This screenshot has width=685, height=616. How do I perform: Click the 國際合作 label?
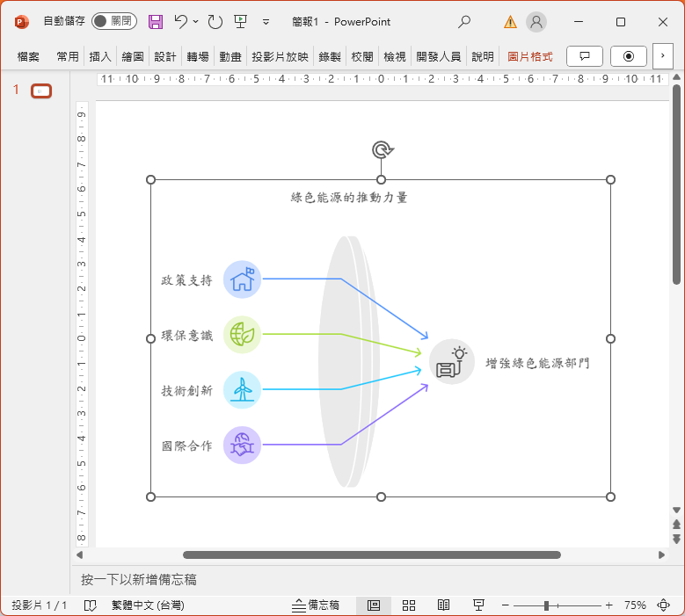186,446
